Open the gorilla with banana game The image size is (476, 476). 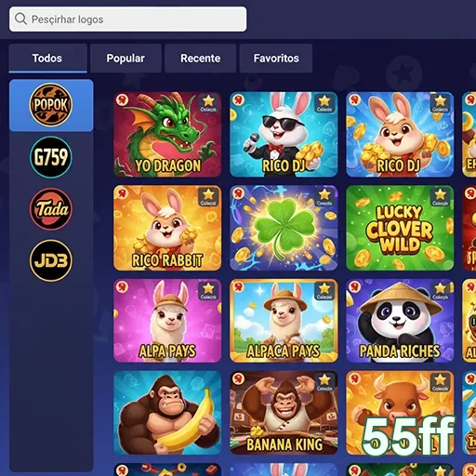(x=167, y=413)
